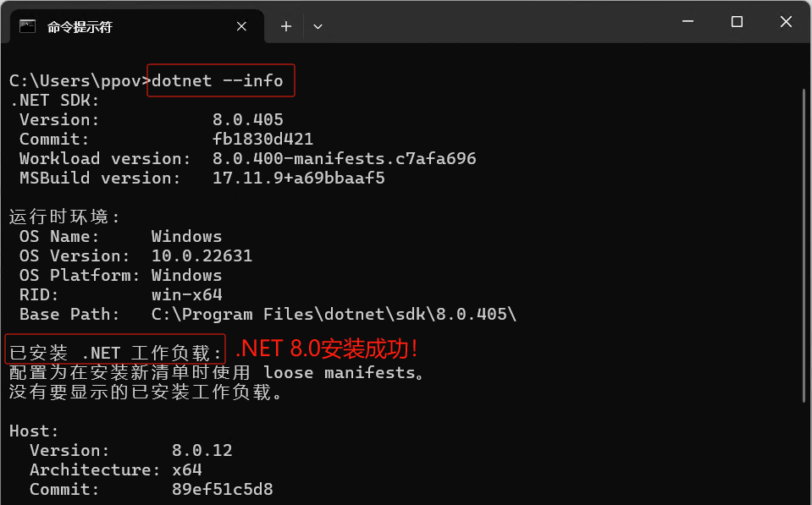Click MSBuild version 17.11.9+a69bbaaf5
The height and width of the screenshot is (505, 812).
[298, 178]
